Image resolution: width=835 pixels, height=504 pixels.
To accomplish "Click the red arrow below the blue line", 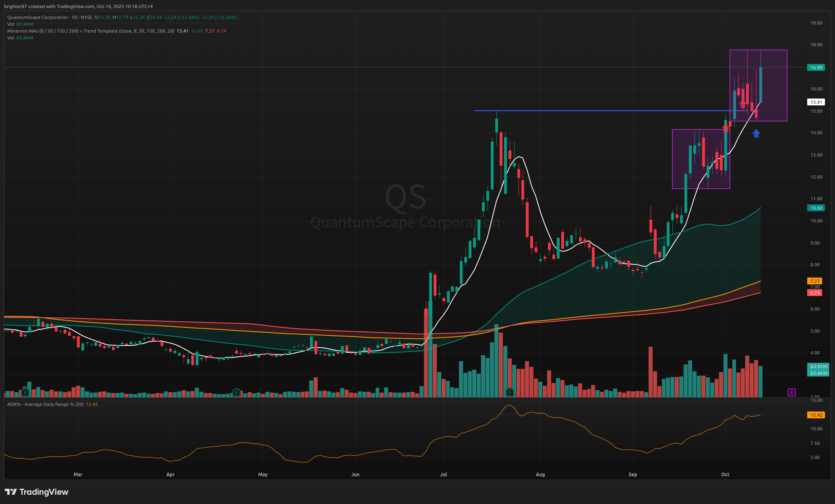I will click(725, 128).
